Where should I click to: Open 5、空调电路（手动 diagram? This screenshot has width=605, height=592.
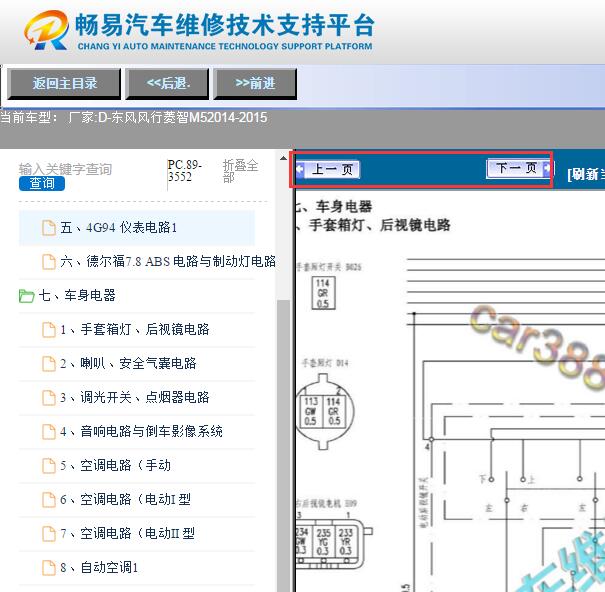(115, 465)
